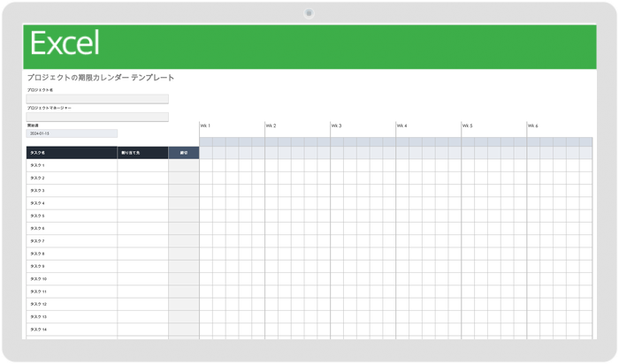Select the タスク 1 cell
The height and width of the screenshot is (364, 619).
click(x=72, y=165)
